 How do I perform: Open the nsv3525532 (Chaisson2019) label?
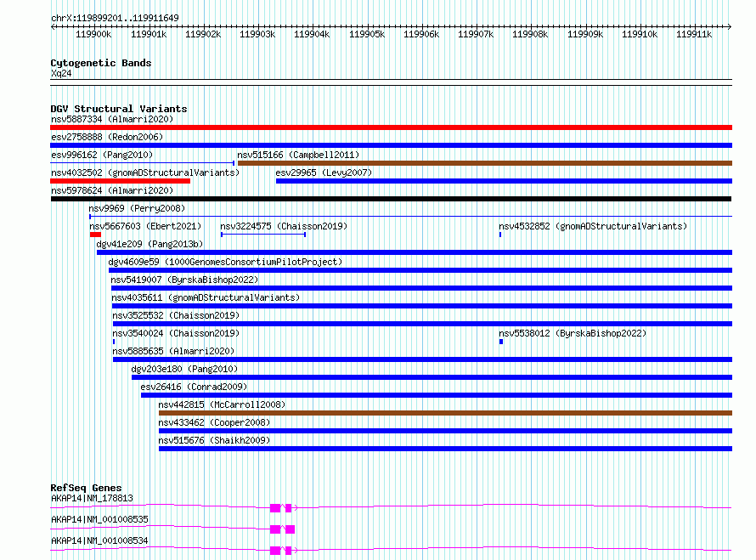tap(176, 315)
